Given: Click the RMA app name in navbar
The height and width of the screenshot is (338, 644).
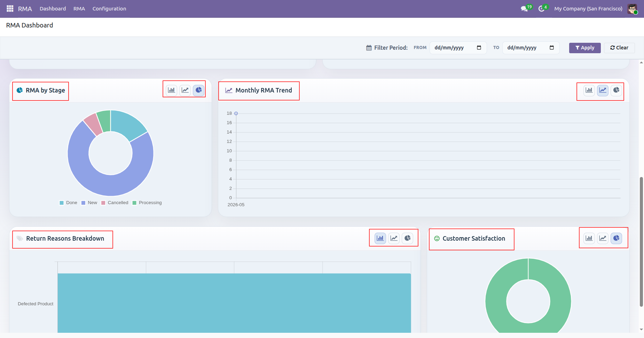Looking at the screenshot, I should click(25, 9).
